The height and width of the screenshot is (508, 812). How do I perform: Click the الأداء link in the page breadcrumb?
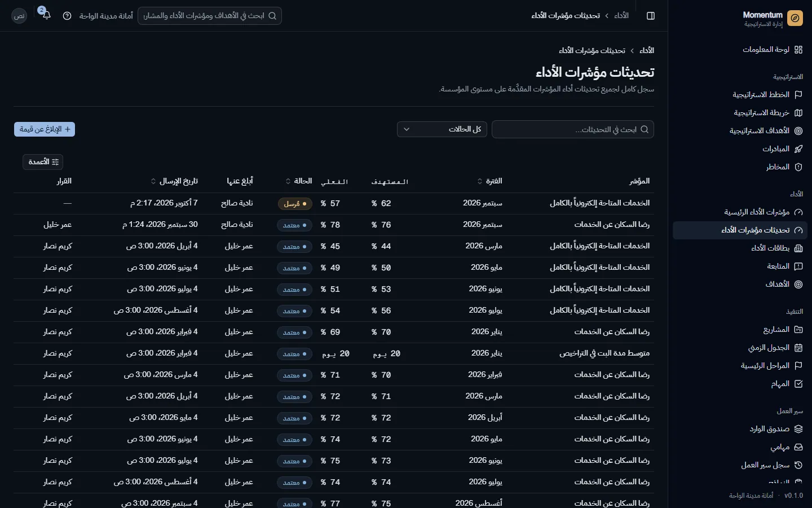(647, 50)
